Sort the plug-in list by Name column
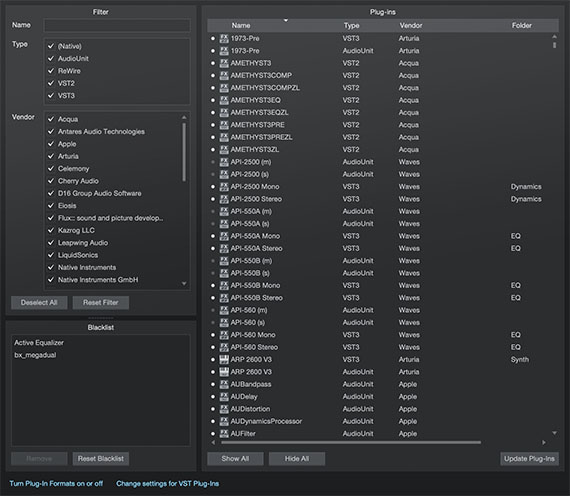 241,25
